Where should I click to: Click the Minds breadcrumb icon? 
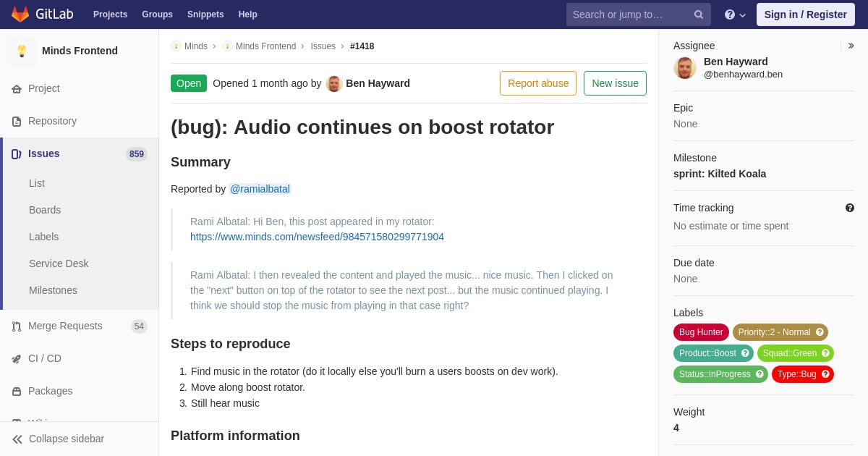(x=176, y=46)
